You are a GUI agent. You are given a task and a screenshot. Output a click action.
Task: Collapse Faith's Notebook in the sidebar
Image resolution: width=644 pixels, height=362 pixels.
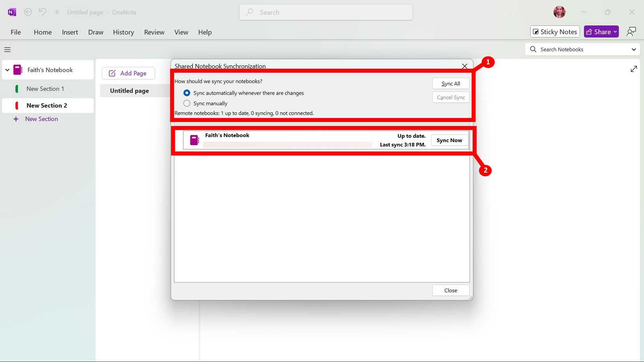(x=7, y=69)
